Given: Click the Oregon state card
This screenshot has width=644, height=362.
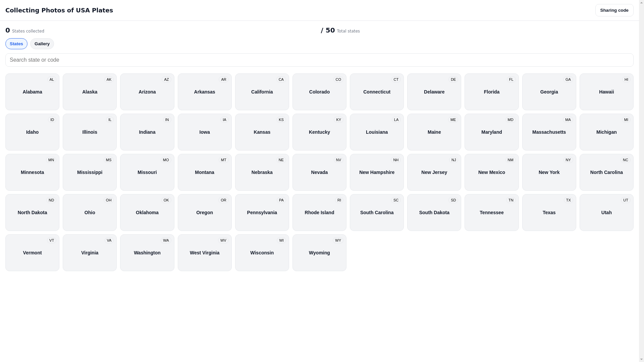Looking at the screenshot, I should [205, 213].
